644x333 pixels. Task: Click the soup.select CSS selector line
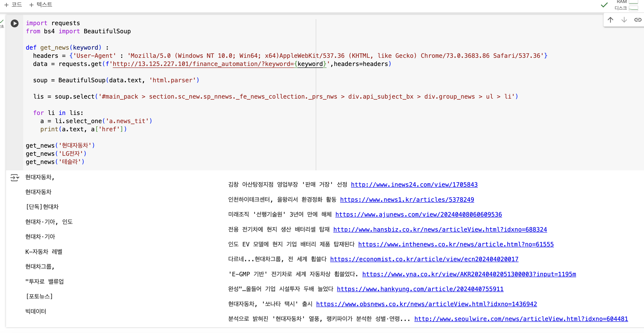(x=276, y=97)
